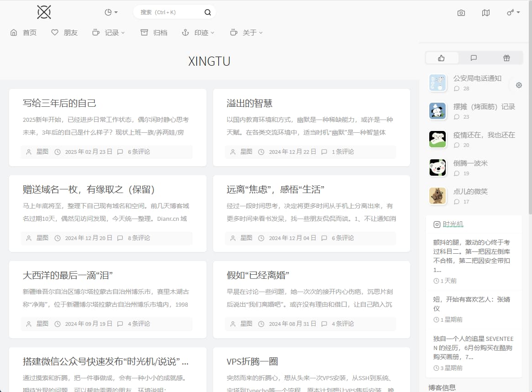Click the map icon at top right
This screenshot has height=392, width=532.
coord(485,13)
